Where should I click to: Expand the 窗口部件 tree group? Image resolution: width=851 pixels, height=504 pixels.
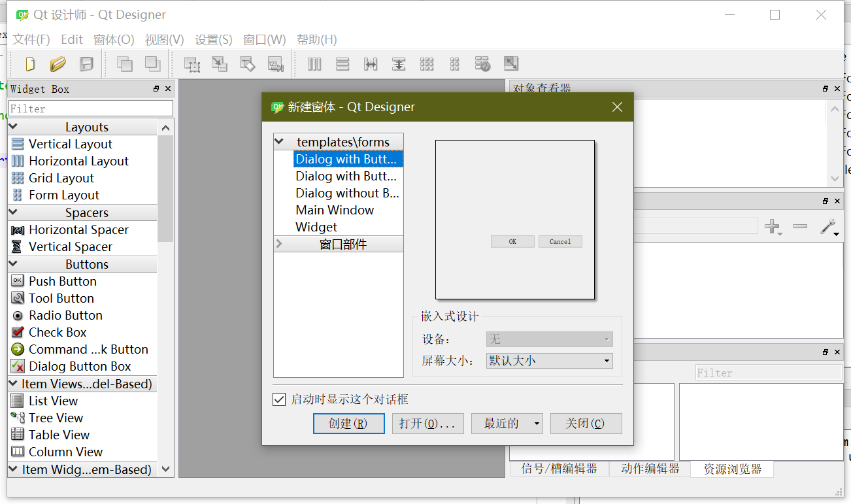click(x=279, y=244)
